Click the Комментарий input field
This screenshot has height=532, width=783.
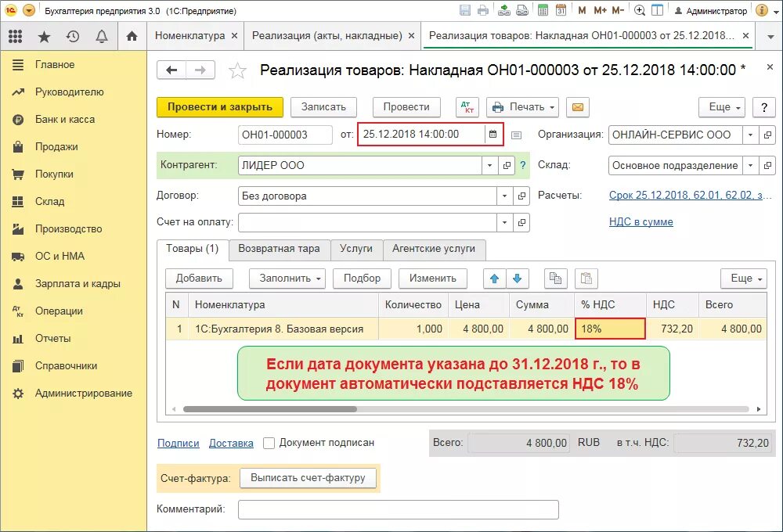pyautogui.click(x=398, y=509)
